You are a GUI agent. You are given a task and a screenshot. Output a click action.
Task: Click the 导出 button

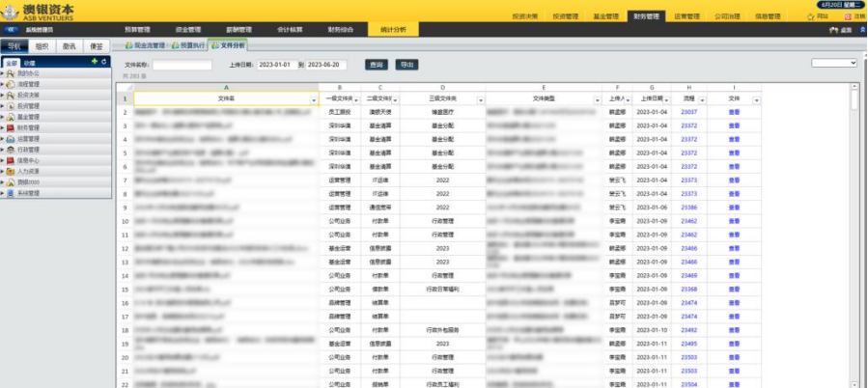pyautogui.click(x=406, y=64)
